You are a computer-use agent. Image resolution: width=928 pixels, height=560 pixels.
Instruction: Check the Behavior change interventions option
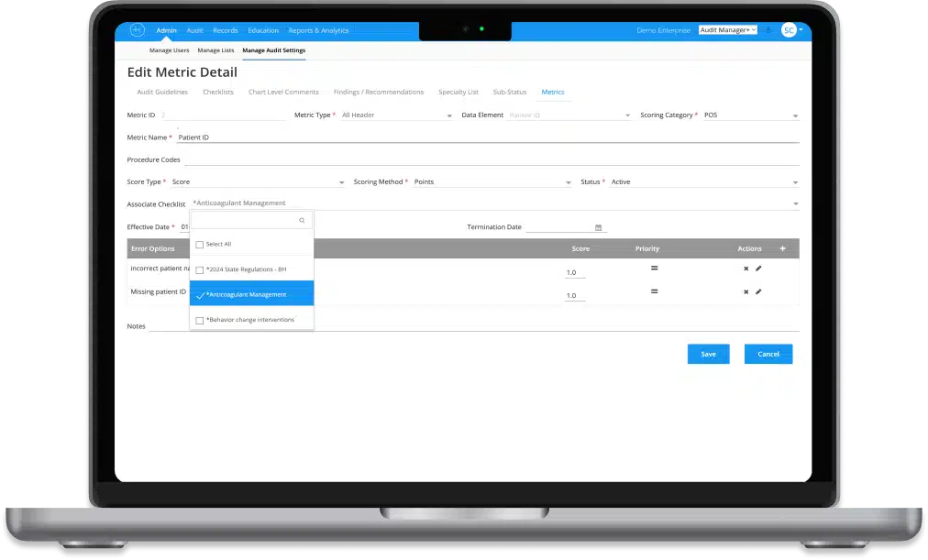pos(200,320)
